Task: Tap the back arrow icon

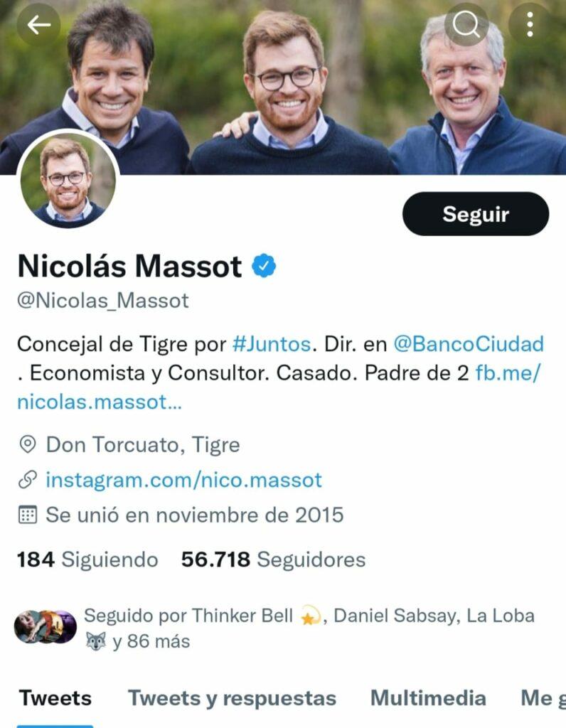Action: (x=38, y=25)
